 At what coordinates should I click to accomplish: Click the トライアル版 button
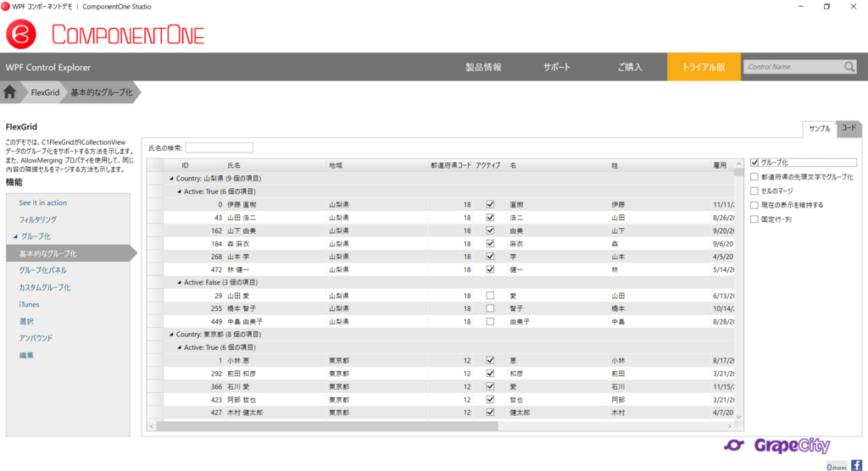[x=704, y=67]
